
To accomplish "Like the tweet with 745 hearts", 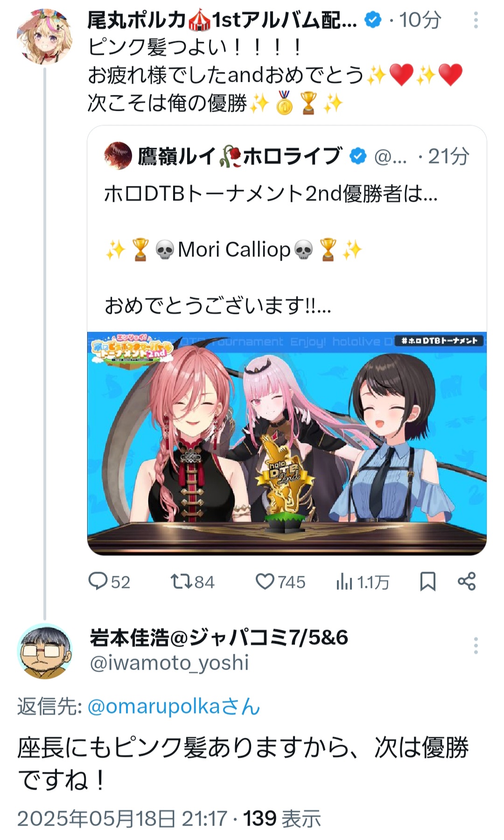I will 280,582.
